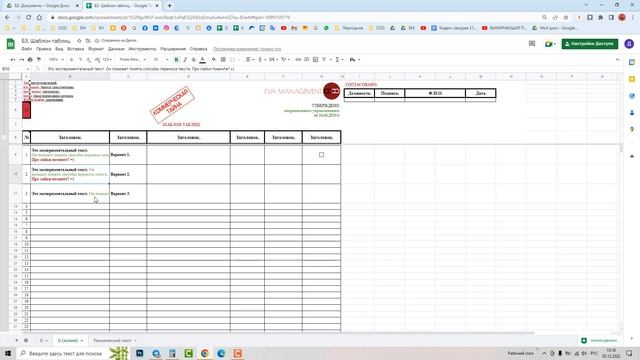The width and height of the screenshot is (640, 360).
Task: Click the name box cell reference
Action: coord(16,69)
